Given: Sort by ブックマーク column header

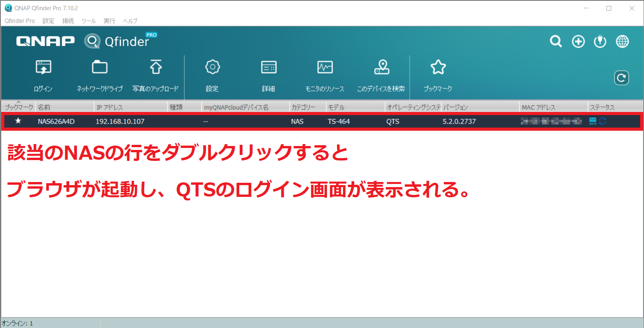Looking at the screenshot, I should click(x=18, y=107).
